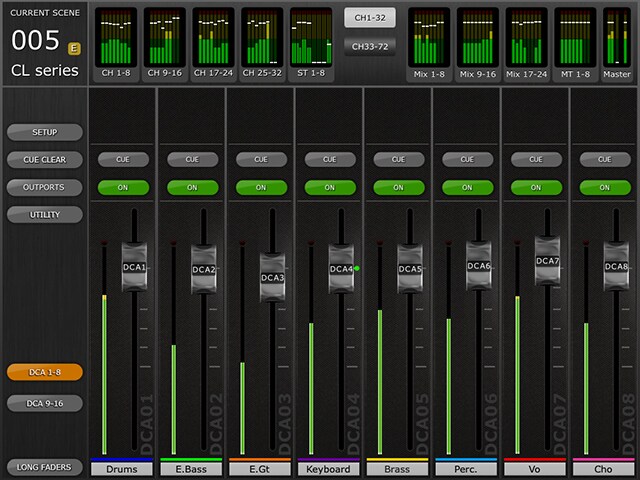Switch to the CH1-32 channel range

point(369,18)
